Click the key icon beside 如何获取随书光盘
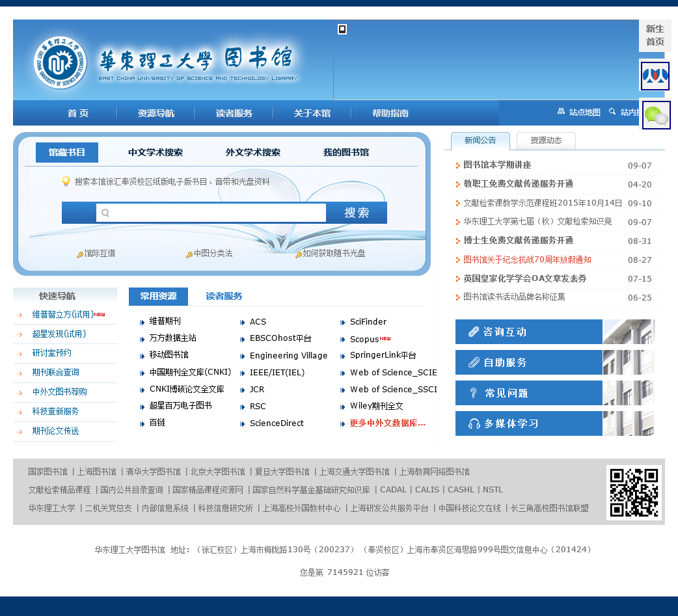Screen dimensions: 678x616 tap(299, 254)
